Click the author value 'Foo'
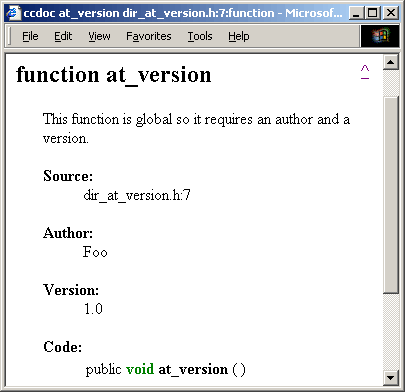Viewport: 405px width, 392px height. coord(95,252)
